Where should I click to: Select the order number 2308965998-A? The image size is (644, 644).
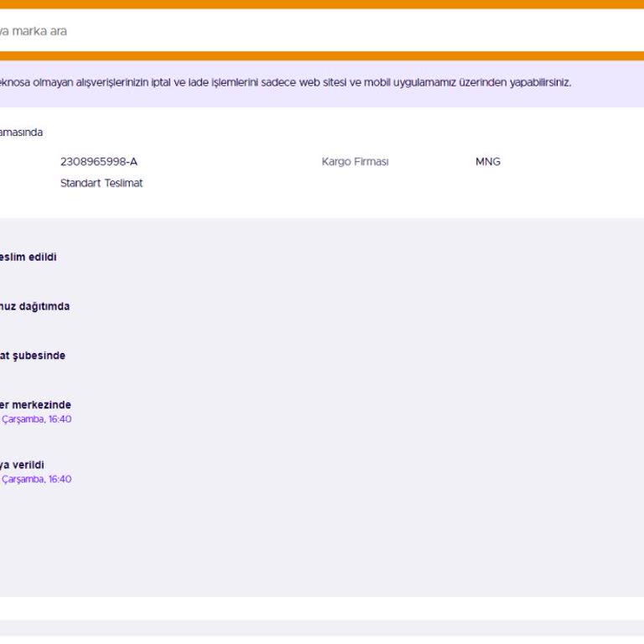tap(99, 162)
